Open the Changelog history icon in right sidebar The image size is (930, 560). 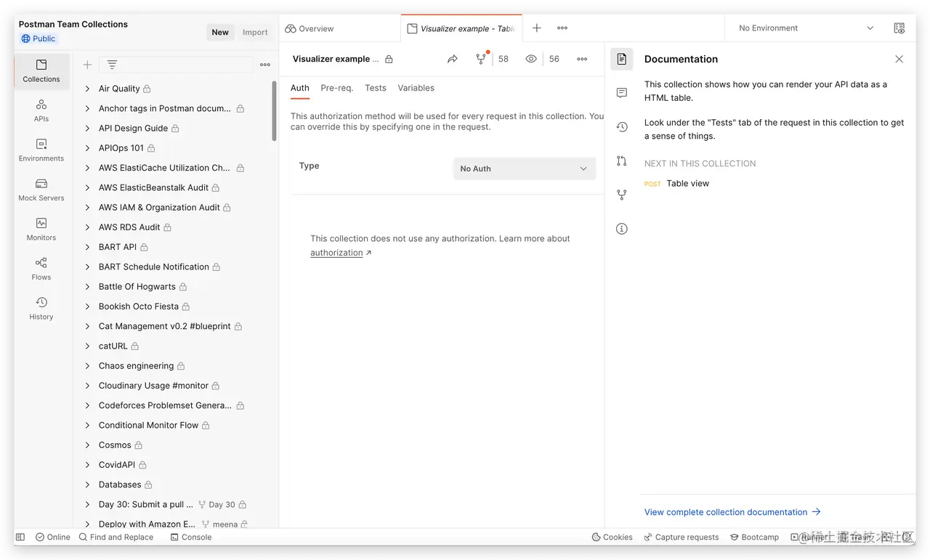point(622,127)
